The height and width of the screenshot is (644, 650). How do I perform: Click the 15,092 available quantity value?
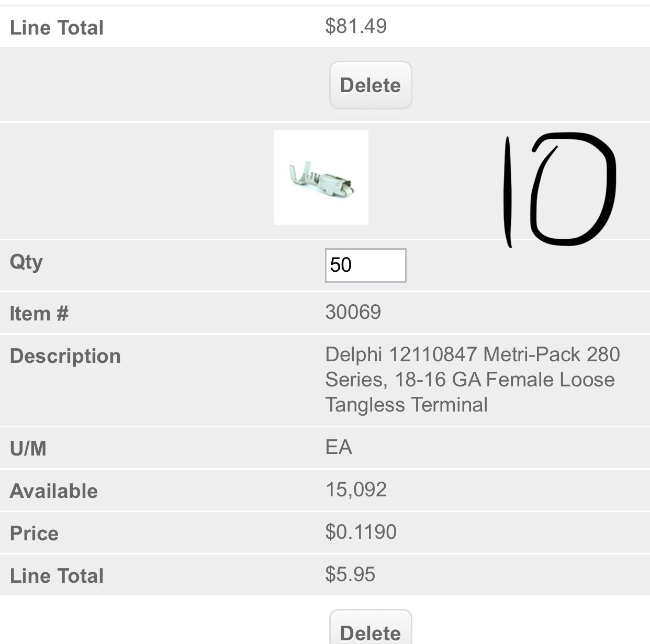point(356,490)
